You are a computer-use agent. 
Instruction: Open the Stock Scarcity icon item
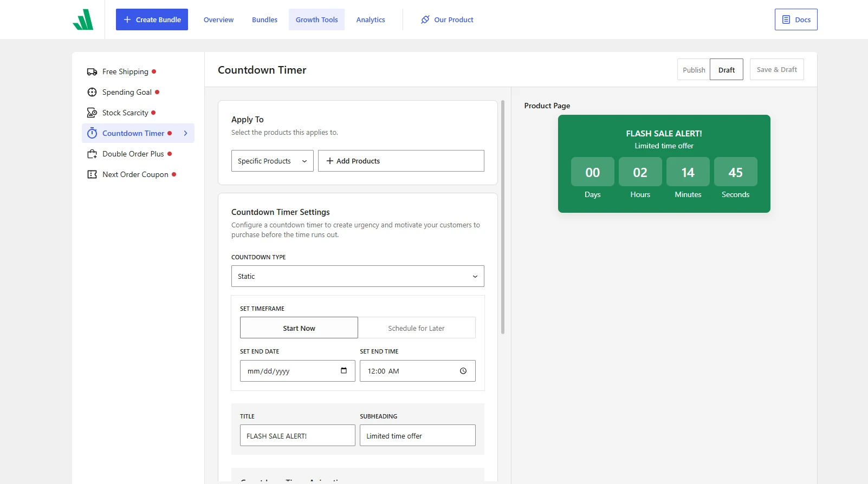click(x=92, y=113)
